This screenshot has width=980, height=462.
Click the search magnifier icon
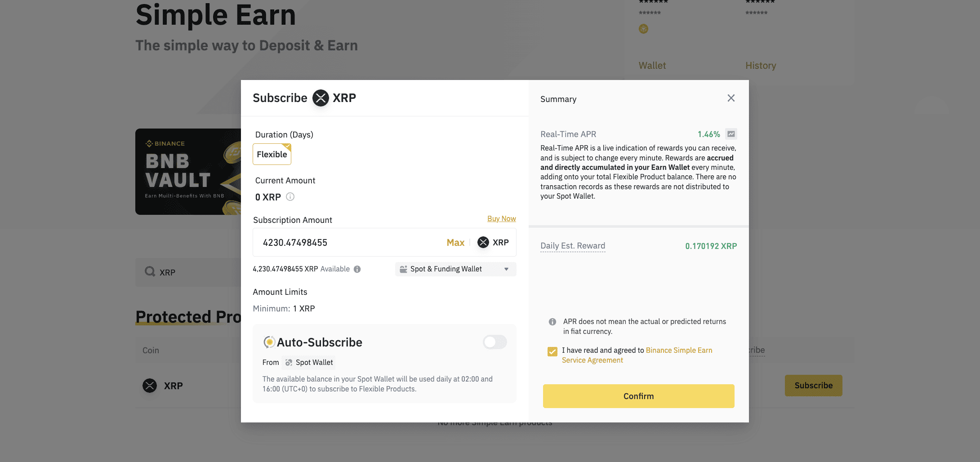tap(150, 272)
